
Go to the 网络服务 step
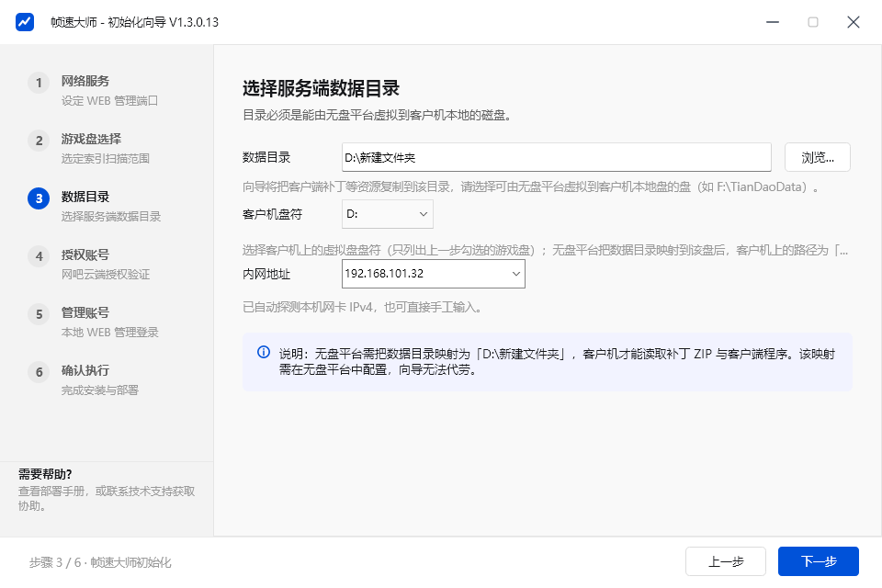(85, 81)
